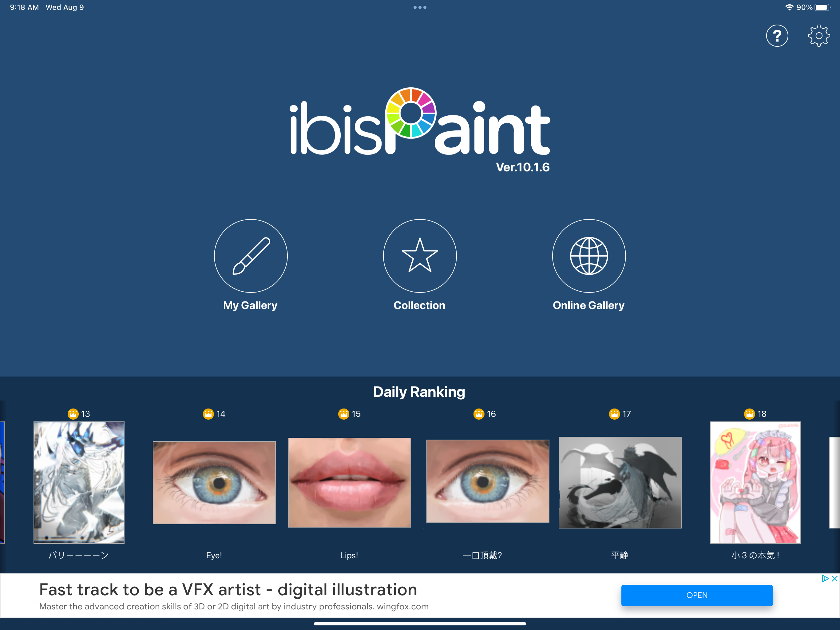View the grayscale dragon artwork 平静
This screenshot has width=840, height=630.
(x=620, y=483)
